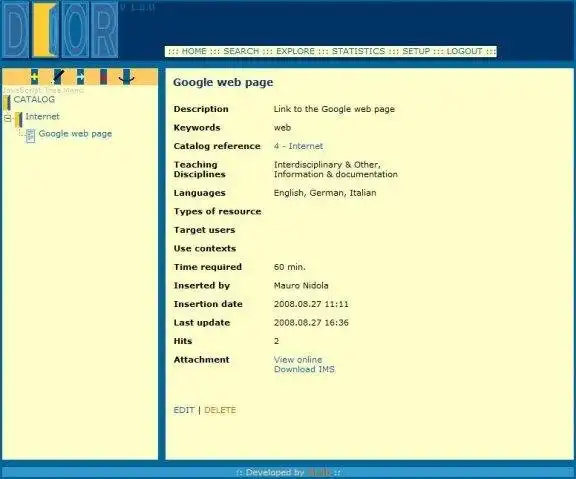Click the 'Google web page' heading
This screenshot has height=479, width=576.
click(223, 82)
